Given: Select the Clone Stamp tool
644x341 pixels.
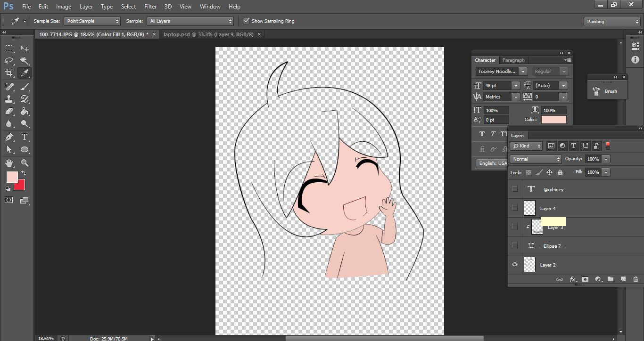Looking at the screenshot, I should (9, 99).
